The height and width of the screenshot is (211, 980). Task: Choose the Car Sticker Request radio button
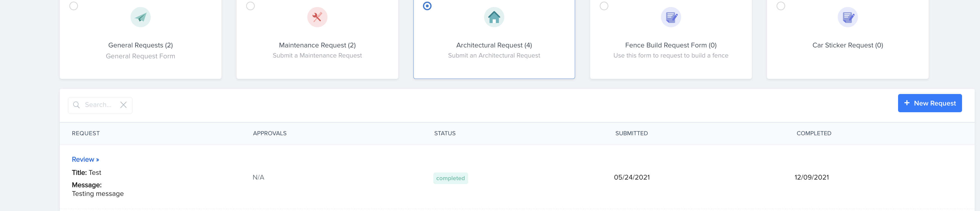pos(781,6)
